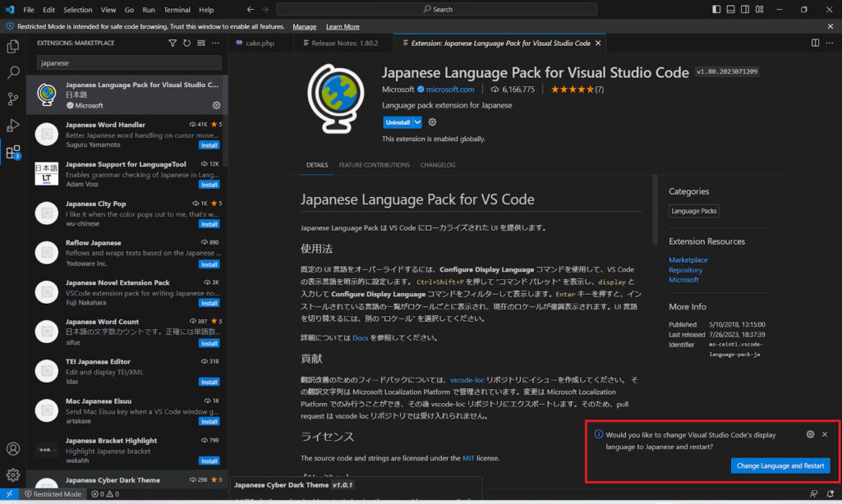Open the remote window indicator in status bar

coord(9,494)
